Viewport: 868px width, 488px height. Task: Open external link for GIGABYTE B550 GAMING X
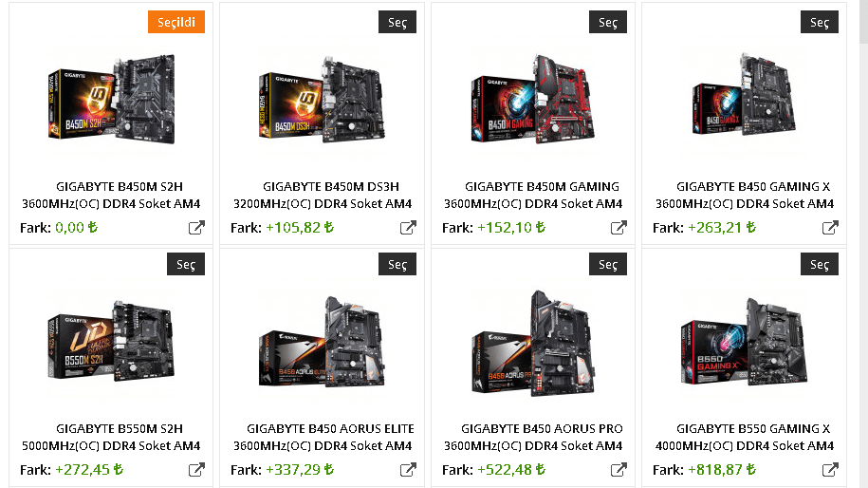click(830, 470)
